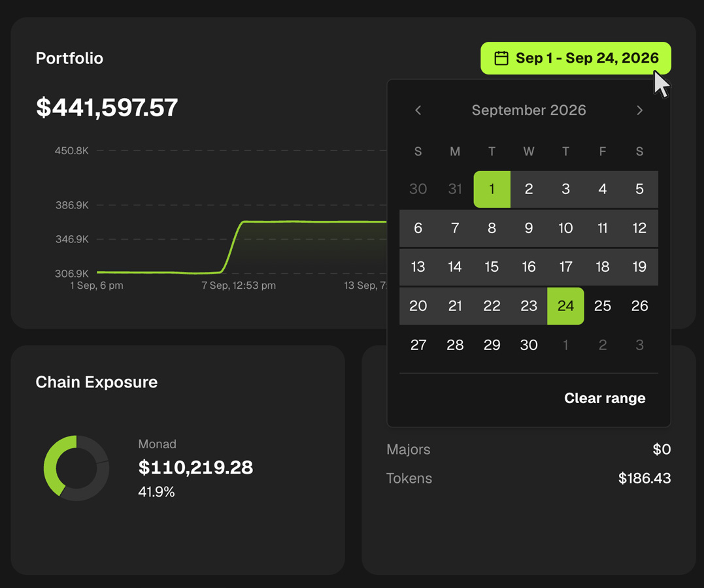Image resolution: width=704 pixels, height=588 pixels.
Task: Click the September 2026 month header
Action: tap(528, 110)
